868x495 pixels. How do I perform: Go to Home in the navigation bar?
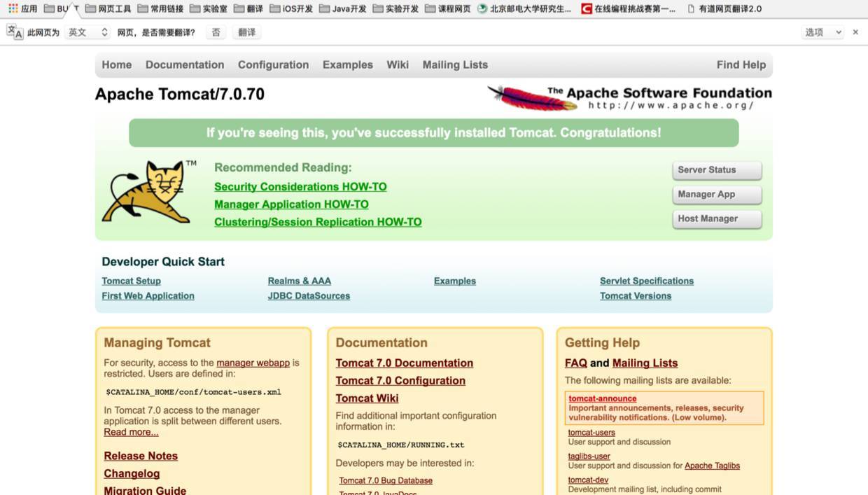pos(117,64)
